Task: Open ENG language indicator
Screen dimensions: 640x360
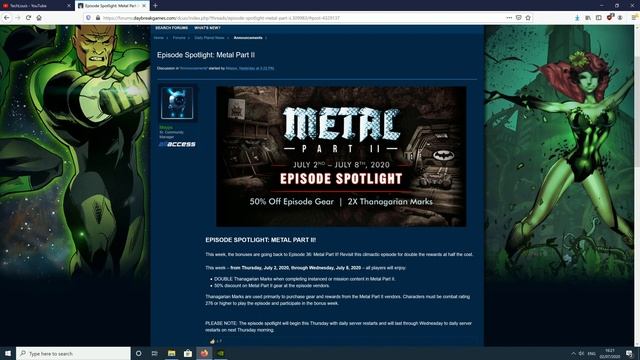Action: [592, 353]
